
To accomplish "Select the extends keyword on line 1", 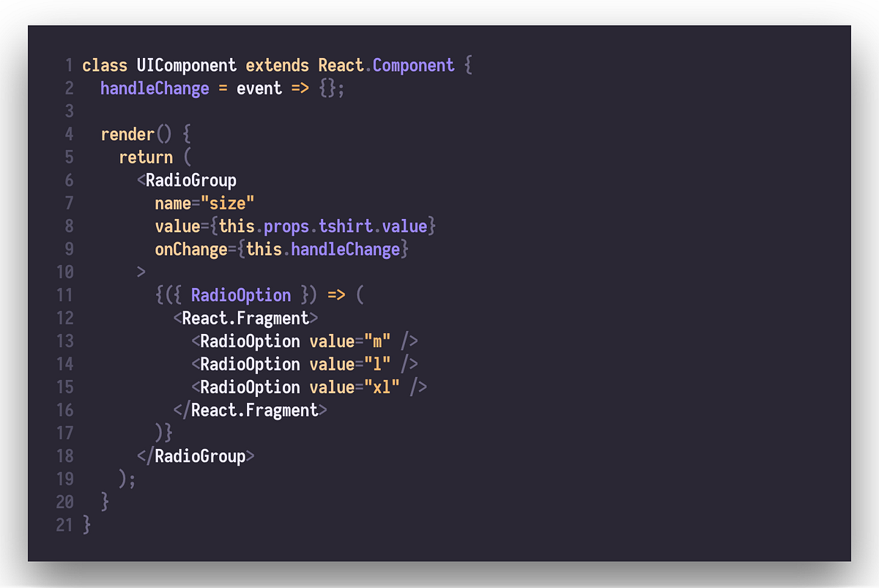I will click(277, 65).
